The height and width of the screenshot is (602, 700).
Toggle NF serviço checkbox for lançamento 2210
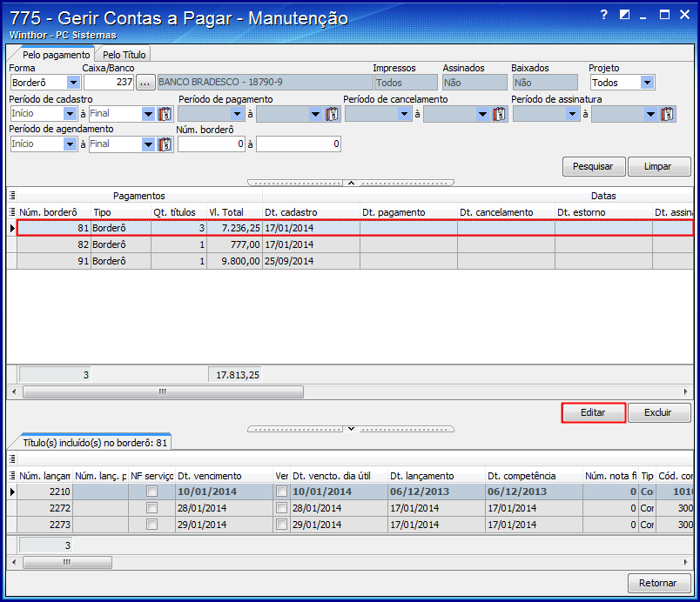click(151, 492)
